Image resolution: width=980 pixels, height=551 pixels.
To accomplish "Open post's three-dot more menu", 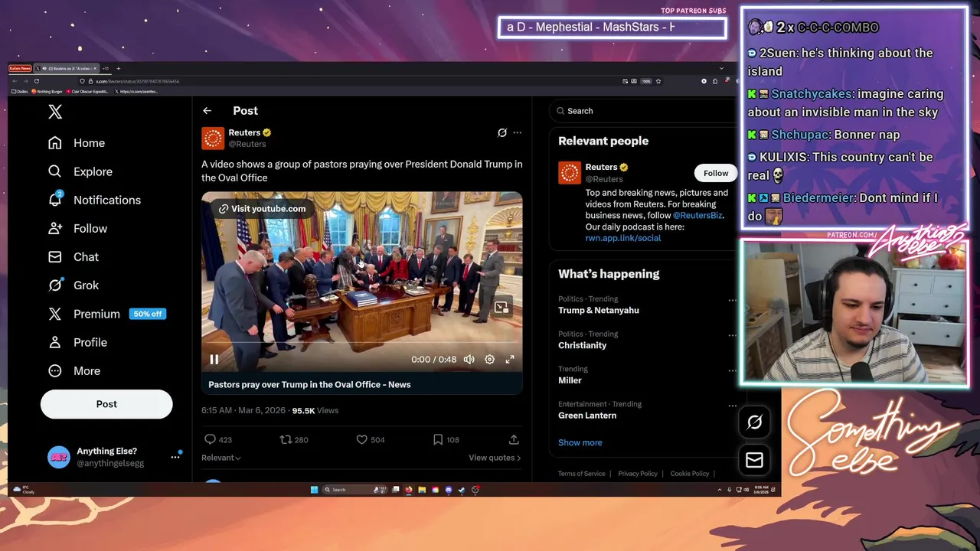I will 518,132.
